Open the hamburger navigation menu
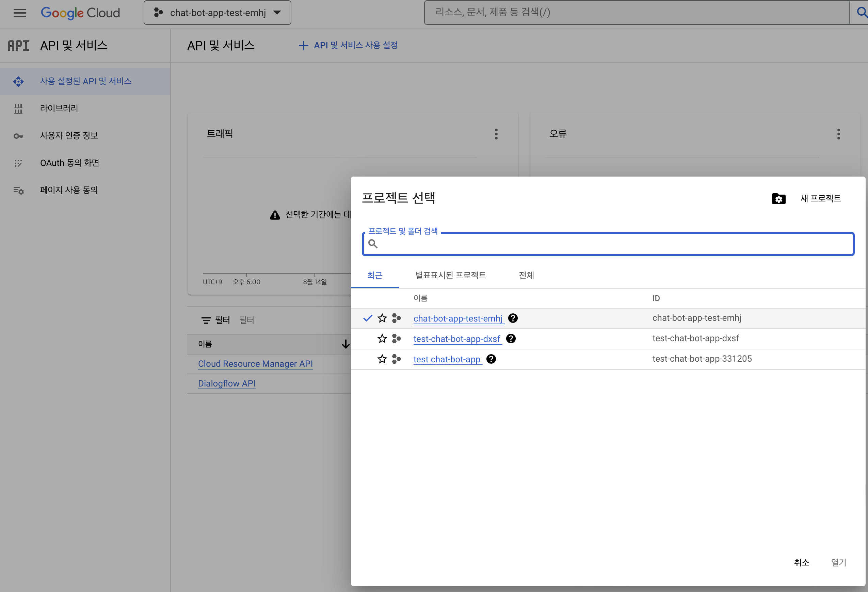 click(19, 13)
